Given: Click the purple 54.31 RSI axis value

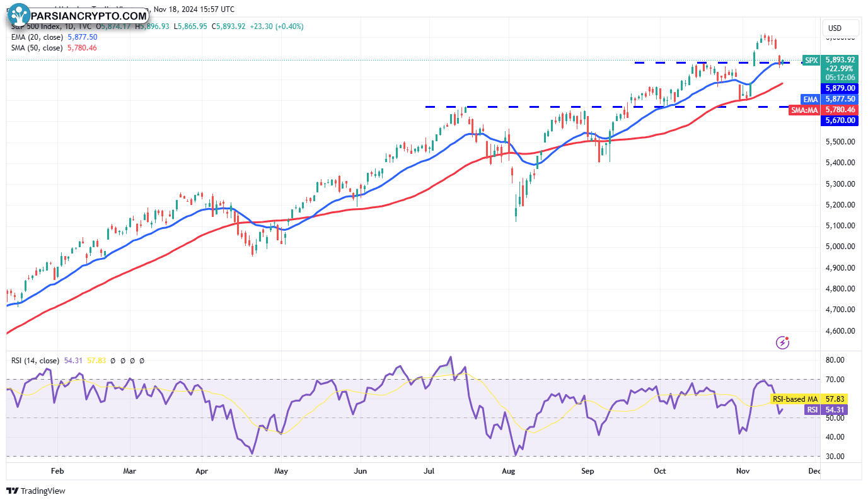Looking at the screenshot, I should tap(834, 410).
